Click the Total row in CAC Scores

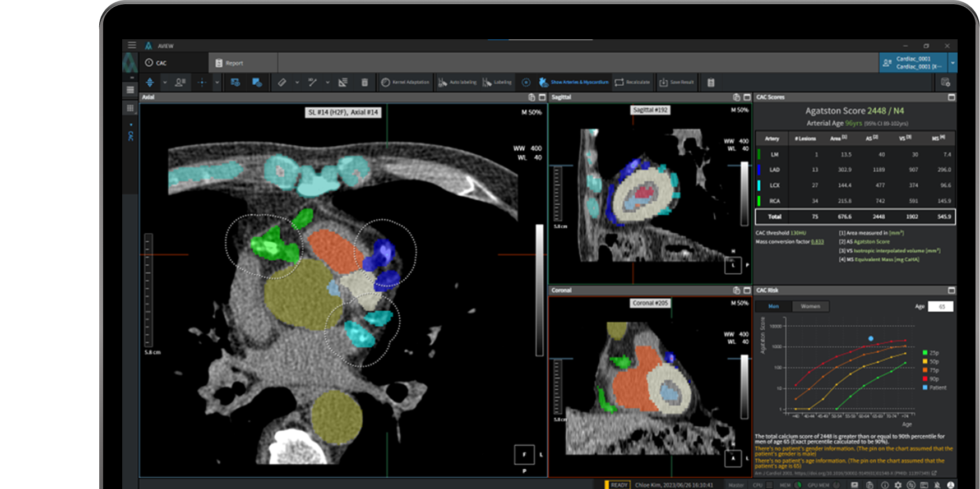(x=856, y=216)
